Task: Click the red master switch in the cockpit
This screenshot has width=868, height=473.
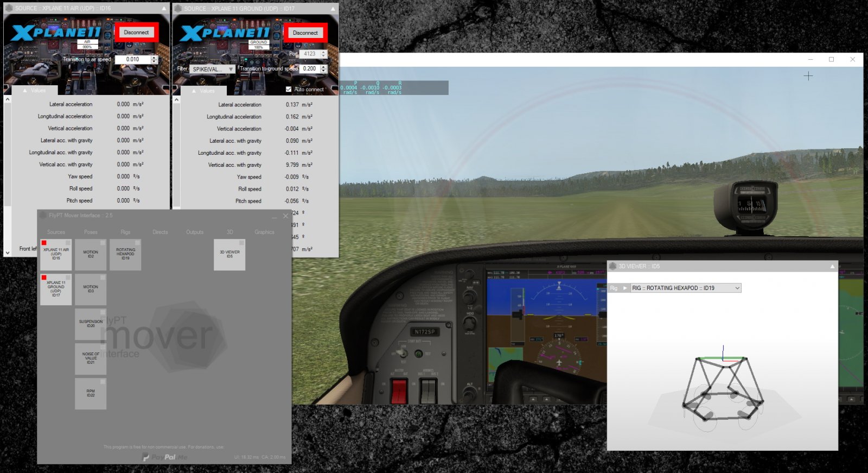Action: click(399, 390)
